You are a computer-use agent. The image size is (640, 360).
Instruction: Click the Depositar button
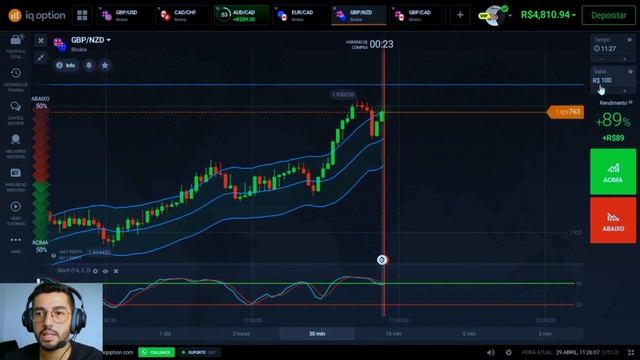pyautogui.click(x=609, y=16)
